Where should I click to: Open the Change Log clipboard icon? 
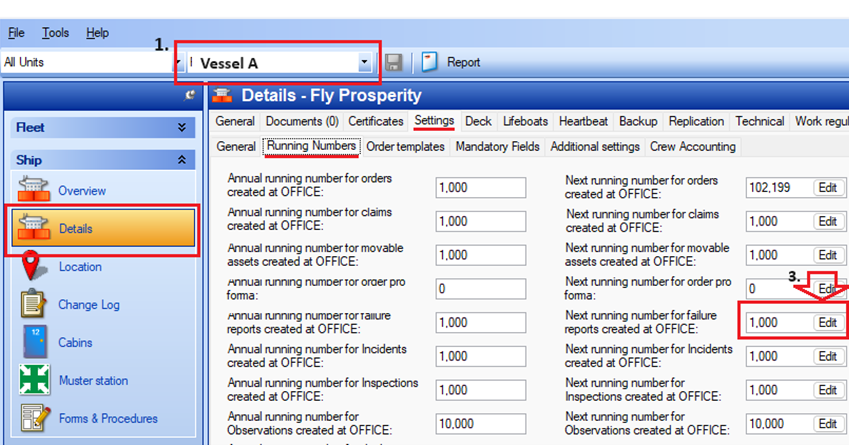tap(33, 303)
